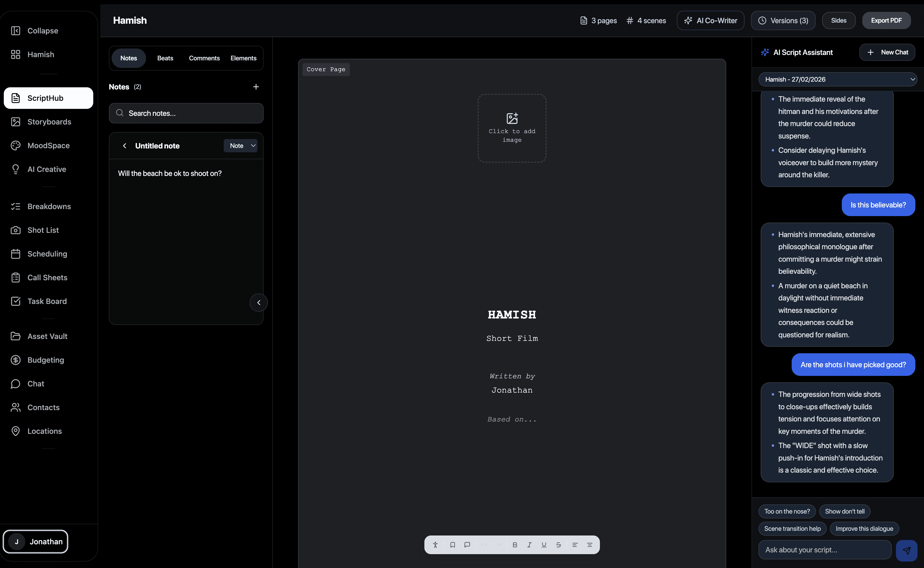Click to add cover image placeholder
Screen dimensions: 924x568
512,128
